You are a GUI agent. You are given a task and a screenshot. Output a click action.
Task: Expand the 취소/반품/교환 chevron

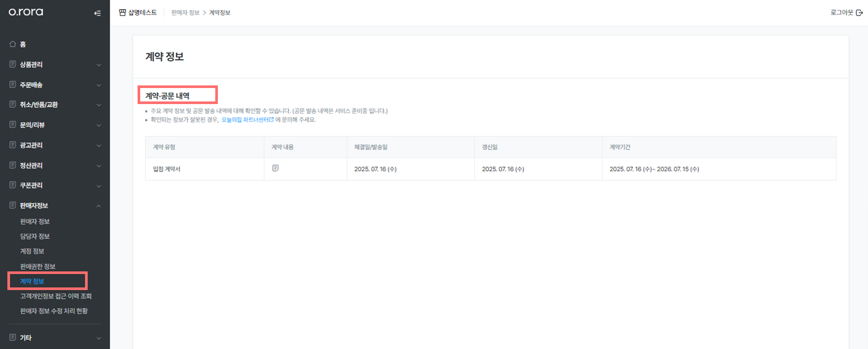99,105
